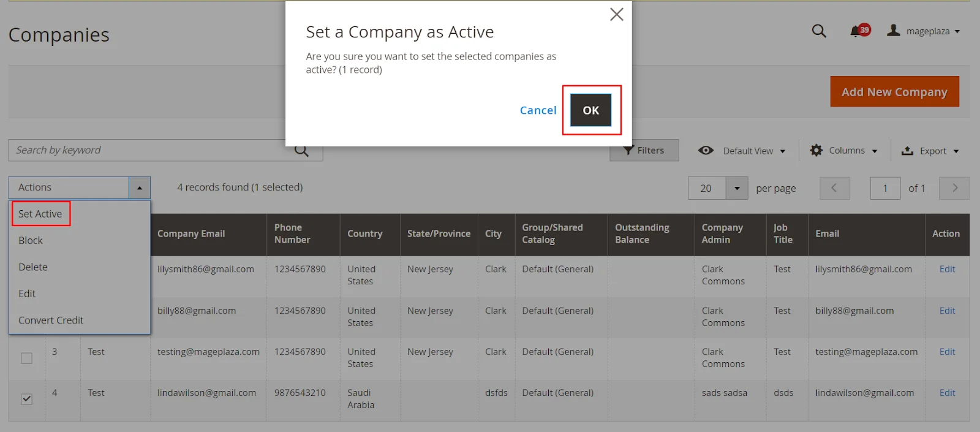Viewport: 980px width, 432px height.
Task: Click the Export upload icon
Action: click(x=907, y=151)
